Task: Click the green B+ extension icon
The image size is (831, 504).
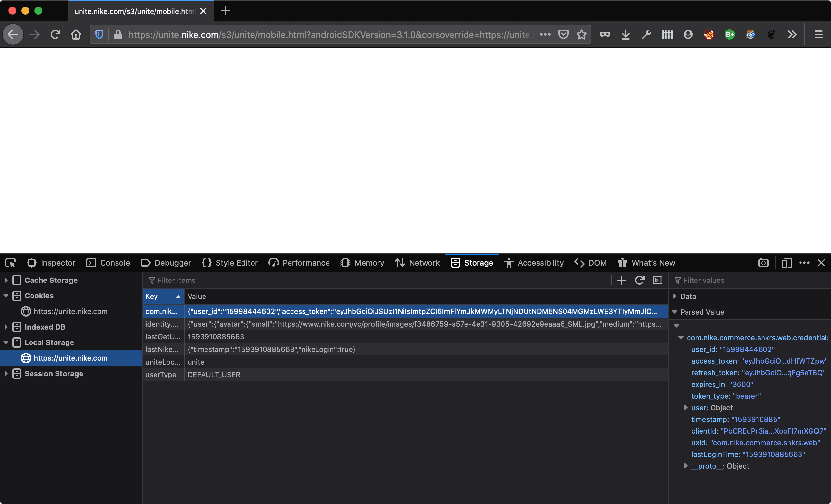Action: (729, 34)
